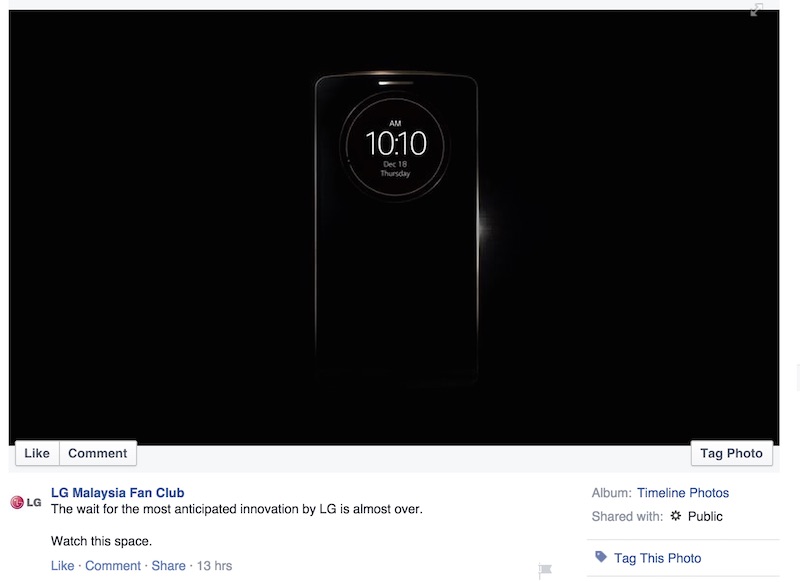Open the Timeline Photos album

coord(683,493)
